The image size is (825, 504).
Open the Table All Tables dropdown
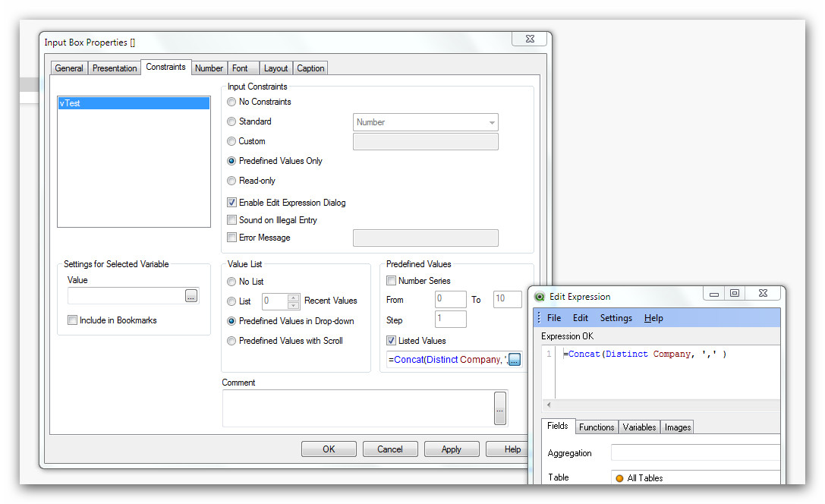click(x=695, y=477)
